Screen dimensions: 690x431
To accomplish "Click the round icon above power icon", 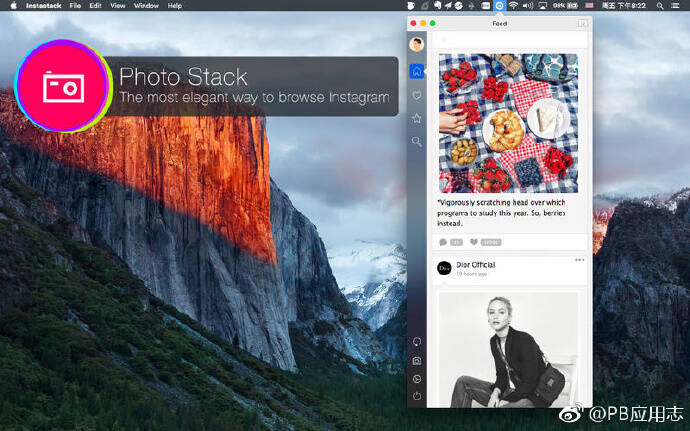I will coord(417,379).
